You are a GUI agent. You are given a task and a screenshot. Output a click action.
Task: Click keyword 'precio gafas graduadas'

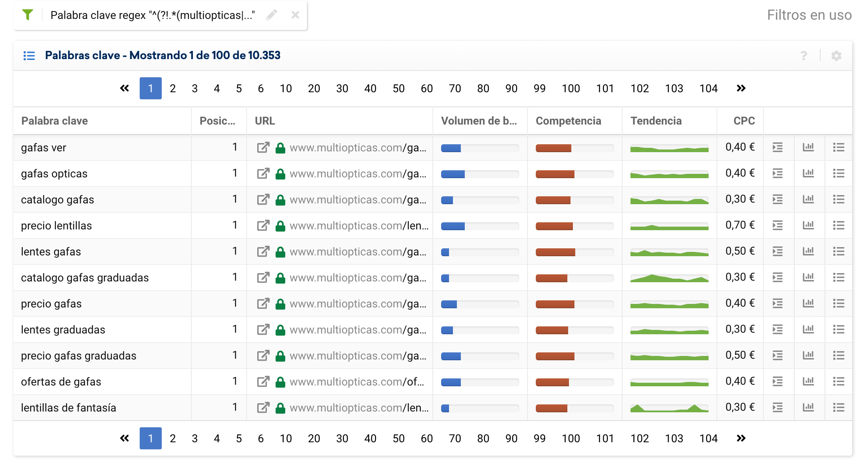tap(79, 356)
